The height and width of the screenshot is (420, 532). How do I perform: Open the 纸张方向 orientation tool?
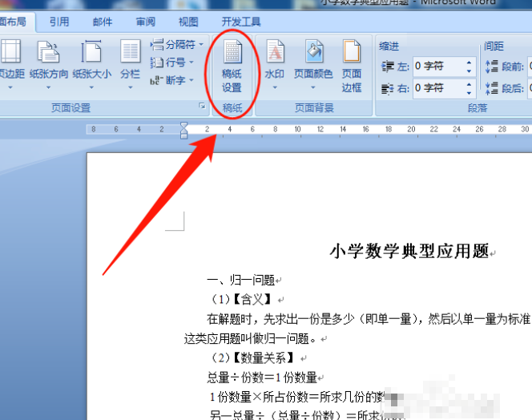(49, 64)
